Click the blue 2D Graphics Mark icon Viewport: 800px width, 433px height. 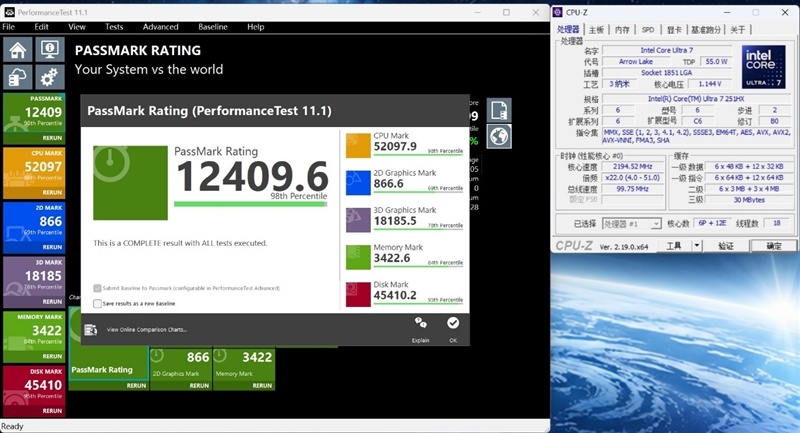[x=358, y=183]
